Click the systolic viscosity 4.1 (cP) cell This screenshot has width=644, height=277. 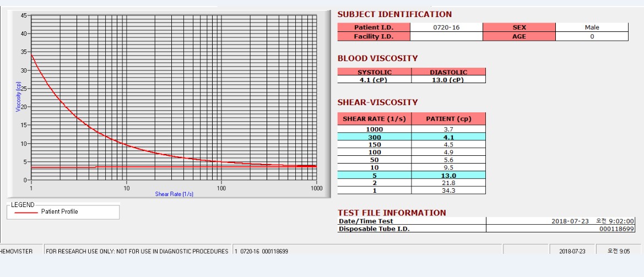pyautogui.click(x=374, y=80)
